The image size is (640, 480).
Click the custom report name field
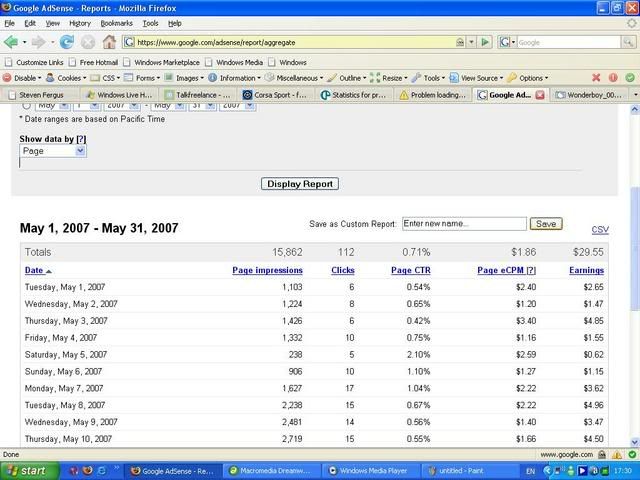tap(463, 224)
